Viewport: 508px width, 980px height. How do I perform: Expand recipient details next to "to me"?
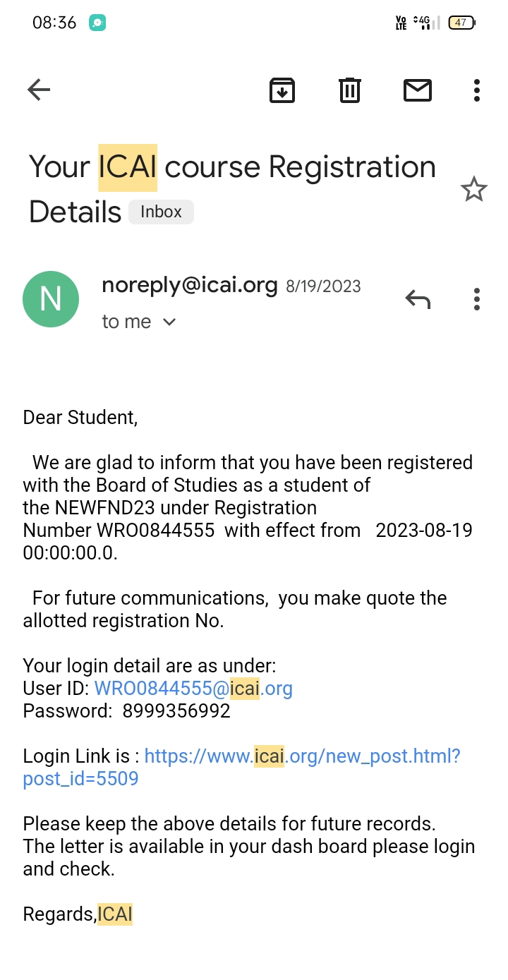(169, 322)
